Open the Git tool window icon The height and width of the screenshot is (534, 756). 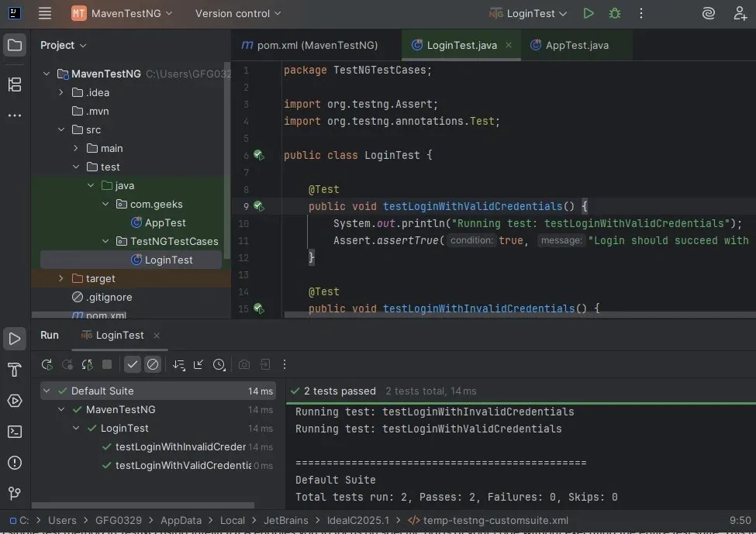point(14,494)
